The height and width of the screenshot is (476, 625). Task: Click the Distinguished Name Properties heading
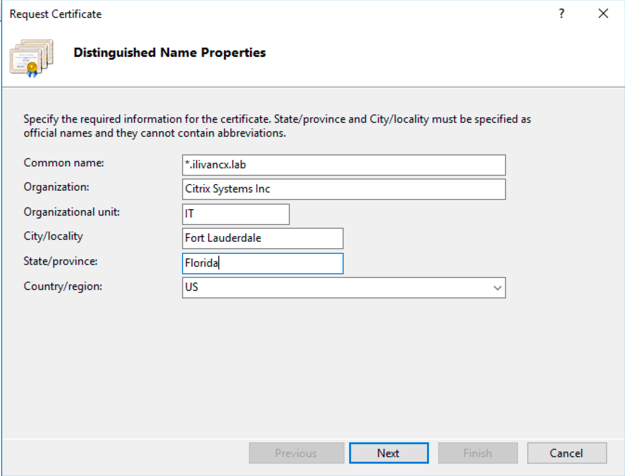(170, 53)
